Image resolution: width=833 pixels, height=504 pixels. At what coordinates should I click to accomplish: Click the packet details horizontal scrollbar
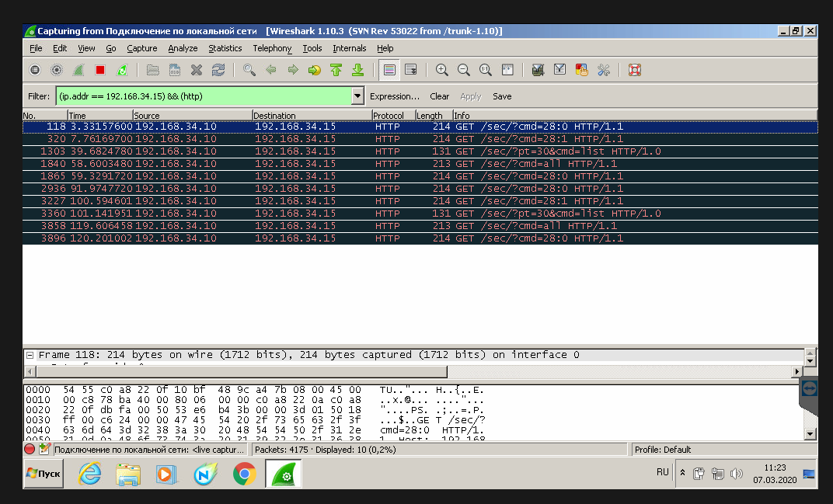click(233, 371)
